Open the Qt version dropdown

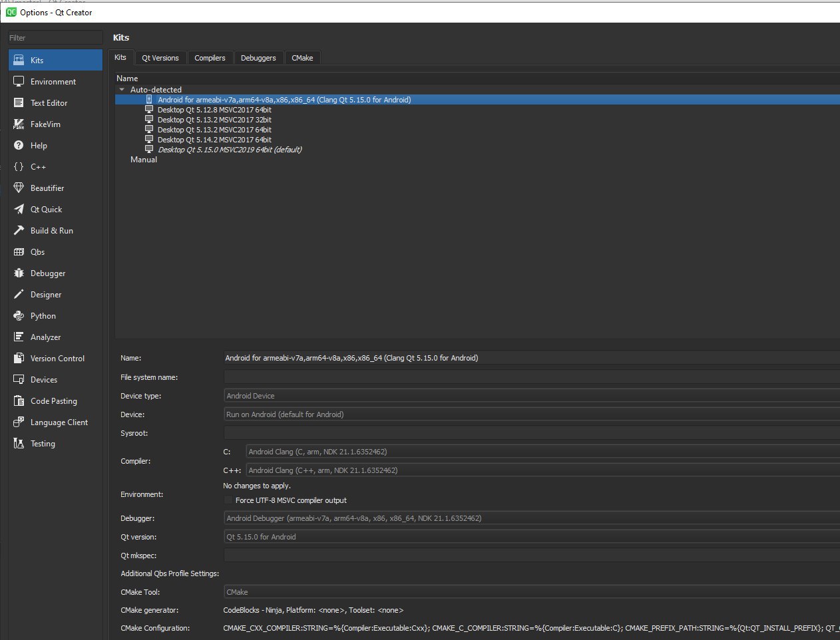pos(532,537)
